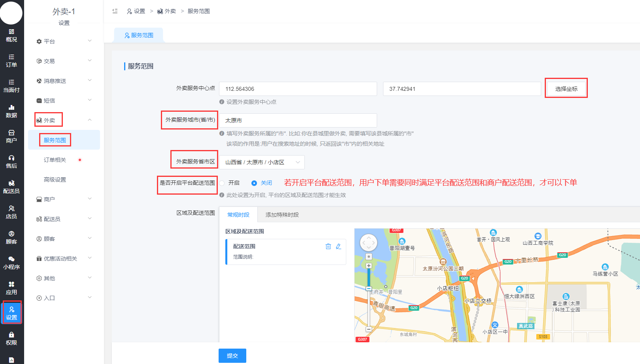The image size is (640, 364).
Task: Open the 小程序 mini-program sidebar icon
Action: point(11,263)
